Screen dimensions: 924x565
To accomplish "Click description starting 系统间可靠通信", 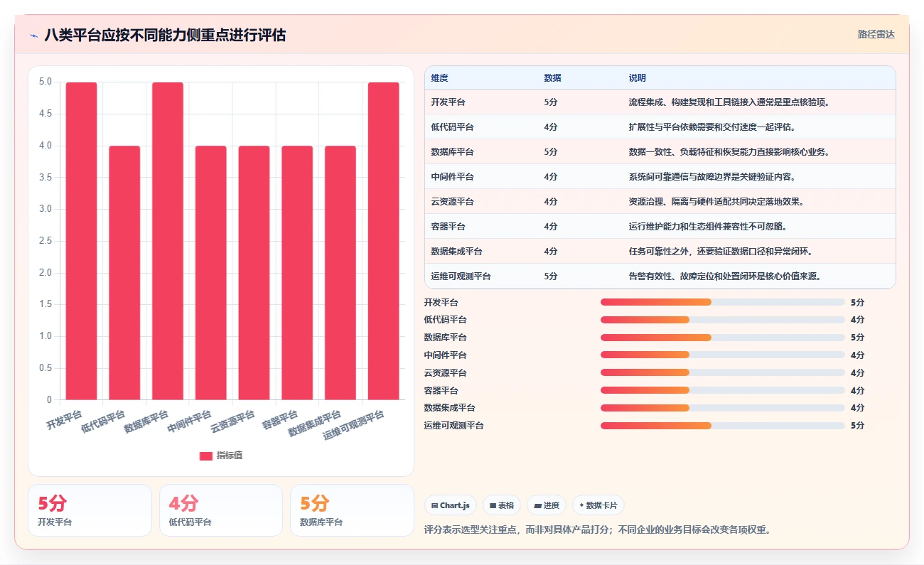I will point(711,177).
